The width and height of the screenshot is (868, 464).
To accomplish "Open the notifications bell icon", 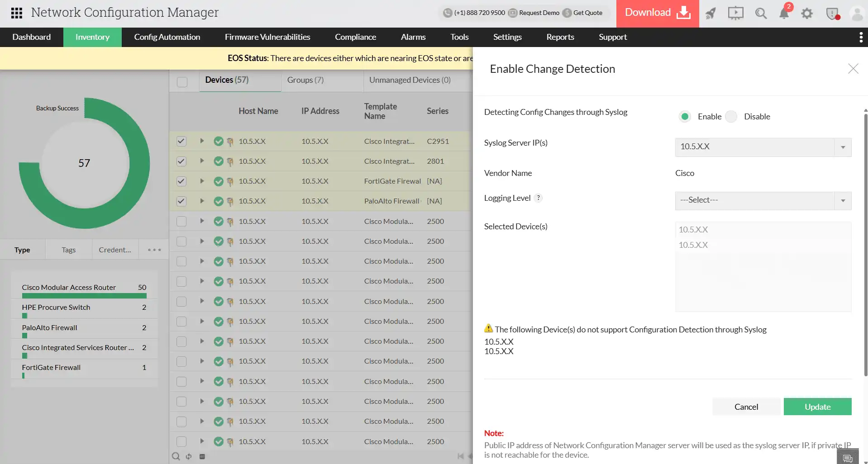I will pyautogui.click(x=784, y=14).
